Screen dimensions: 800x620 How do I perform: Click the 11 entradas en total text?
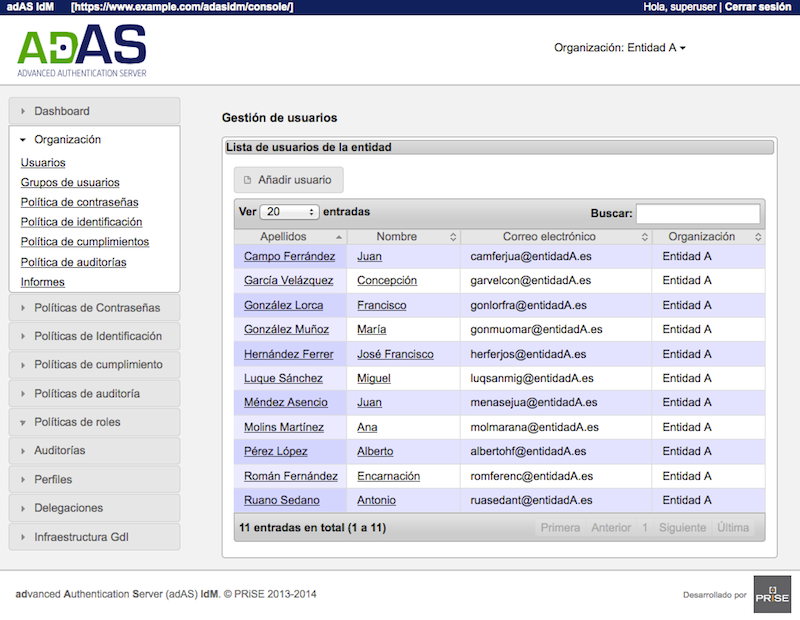click(312, 528)
